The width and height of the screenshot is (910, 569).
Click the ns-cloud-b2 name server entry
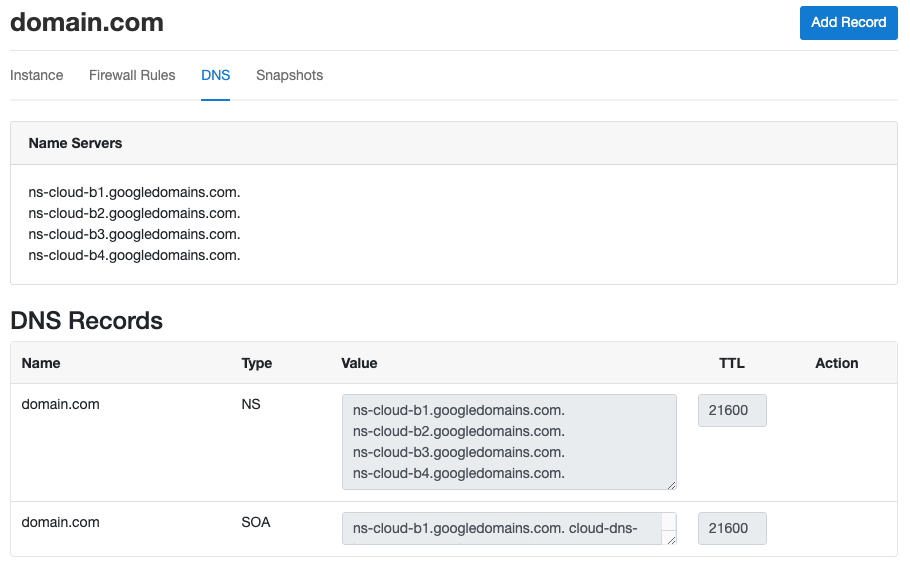click(x=134, y=213)
